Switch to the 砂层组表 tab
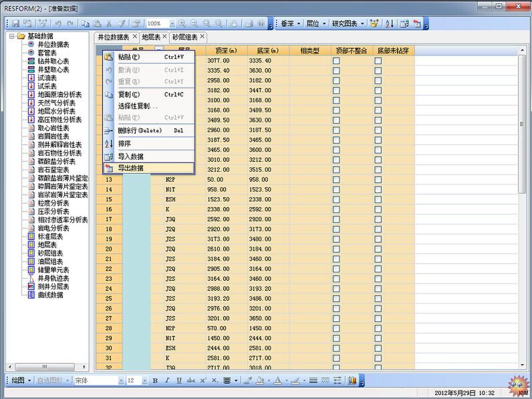 (x=185, y=37)
